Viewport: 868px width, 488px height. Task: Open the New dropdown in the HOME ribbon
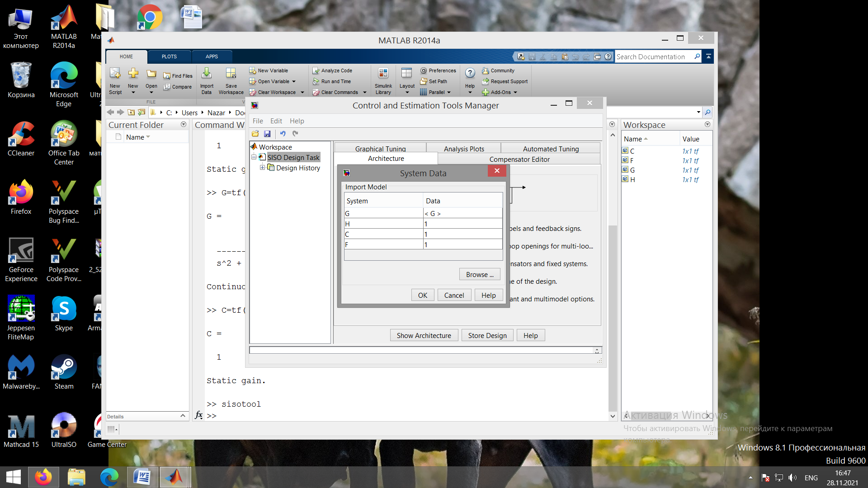(x=133, y=92)
